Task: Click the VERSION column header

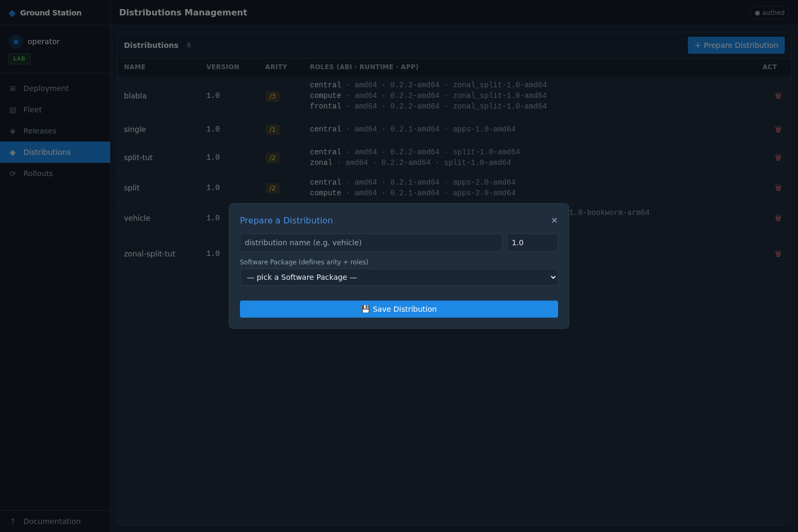Action: (x=223, y=67)
